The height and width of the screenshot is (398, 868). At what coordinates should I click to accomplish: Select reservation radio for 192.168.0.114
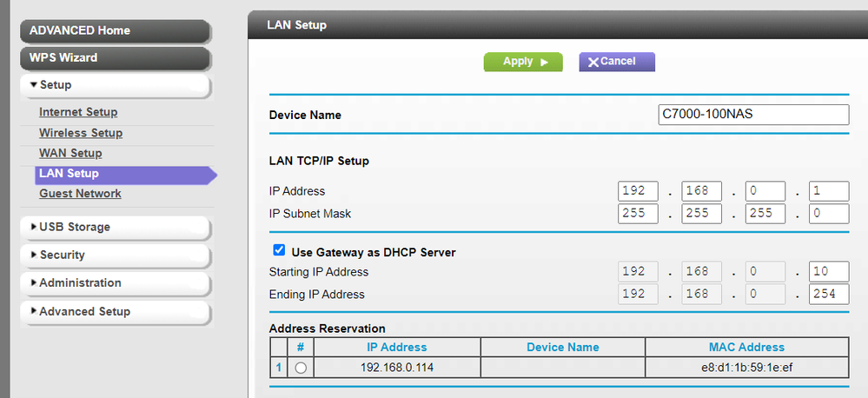(x=301, y=368)
